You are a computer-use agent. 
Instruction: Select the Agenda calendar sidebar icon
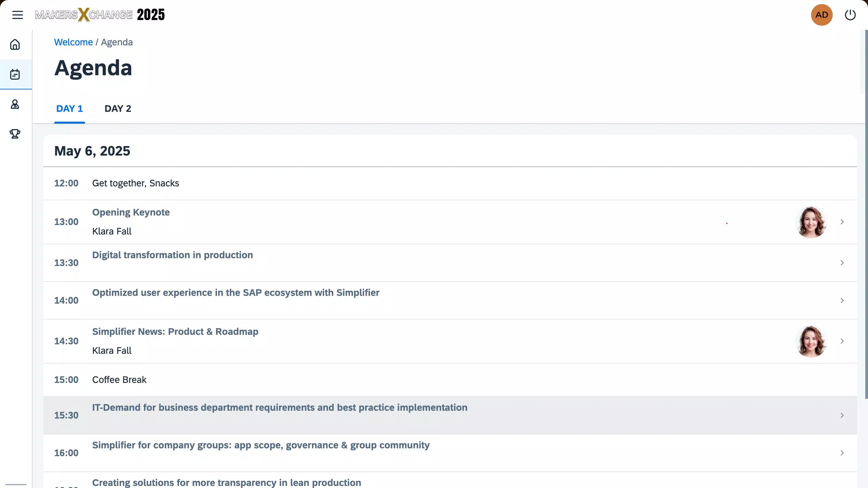pos(15,74)
